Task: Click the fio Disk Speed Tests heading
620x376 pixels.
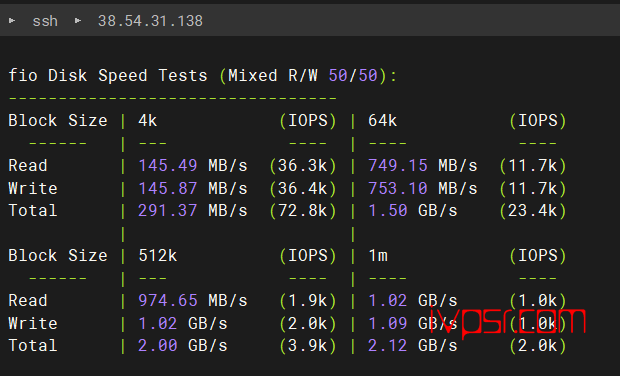Action: [108, 75]
